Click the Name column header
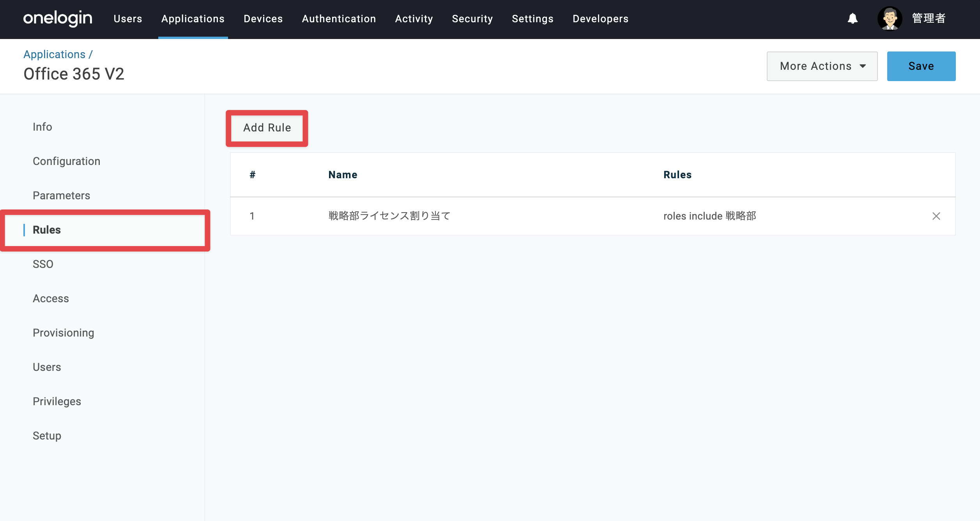This screenshot has height=521, width=980. [x=343, y=175]
